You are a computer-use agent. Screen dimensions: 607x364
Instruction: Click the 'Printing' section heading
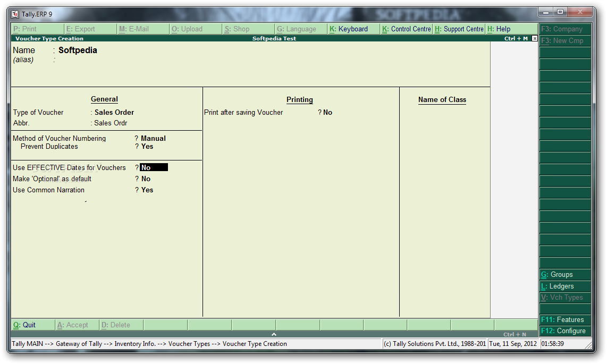click(300, 100)
